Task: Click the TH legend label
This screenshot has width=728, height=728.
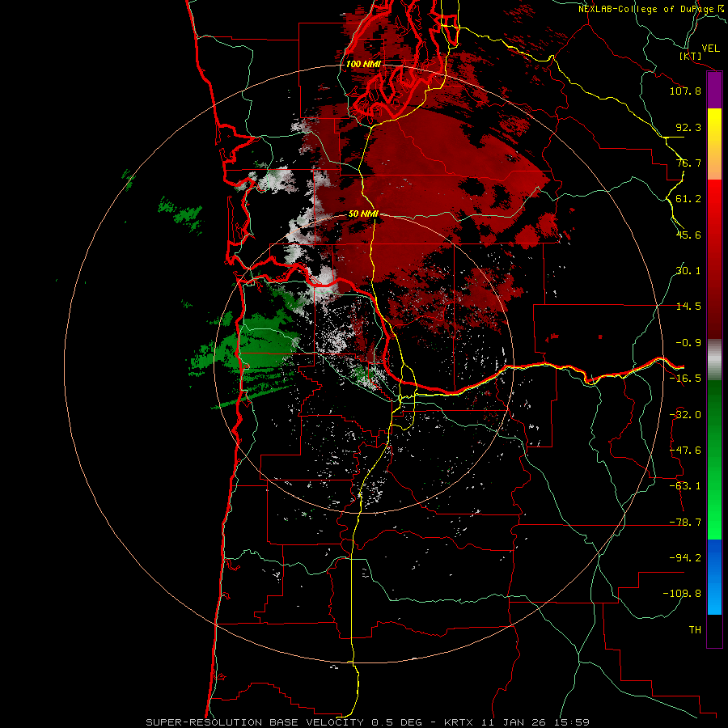Action: pos(695,630)
